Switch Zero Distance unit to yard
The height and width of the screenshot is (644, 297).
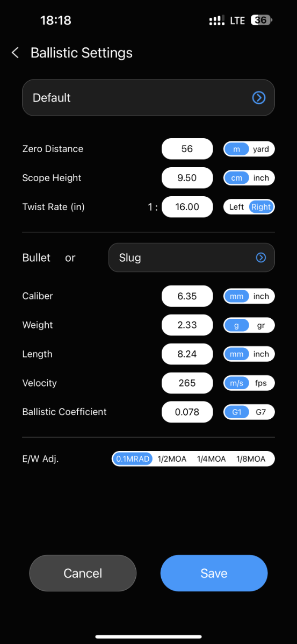261,149
